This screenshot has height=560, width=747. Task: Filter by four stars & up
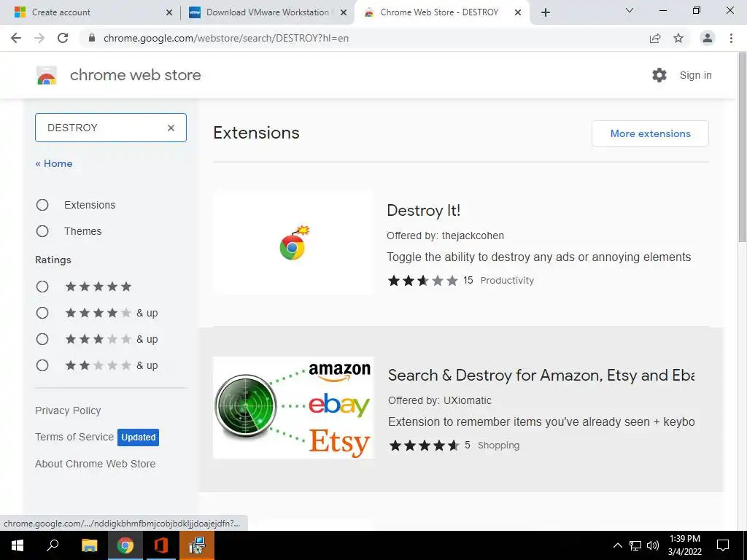pos(42,313)
